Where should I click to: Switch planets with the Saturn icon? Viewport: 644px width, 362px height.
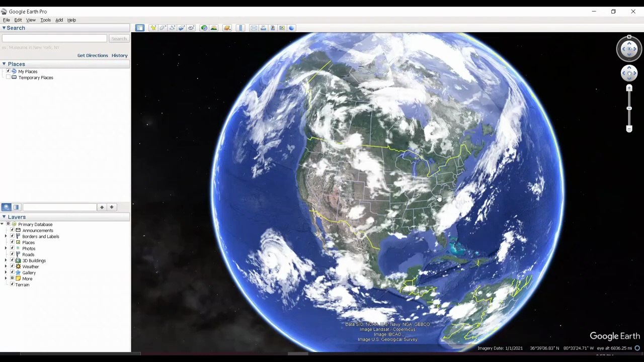227,28
